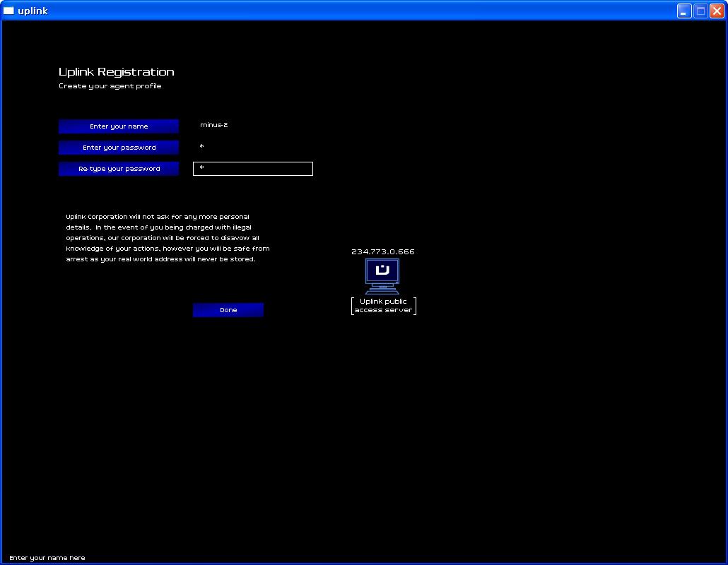
Task: Click the 'Uplink Registration' heading
Action: 116,72
